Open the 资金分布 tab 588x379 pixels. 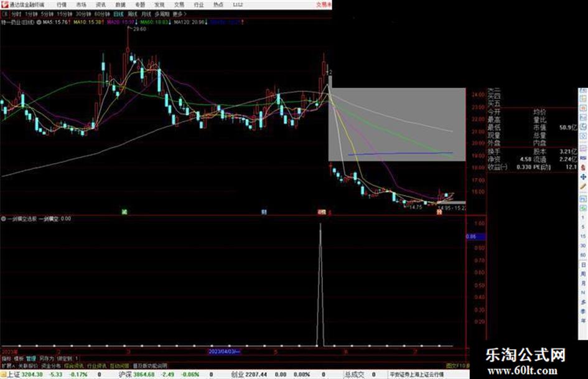point(51,365)
